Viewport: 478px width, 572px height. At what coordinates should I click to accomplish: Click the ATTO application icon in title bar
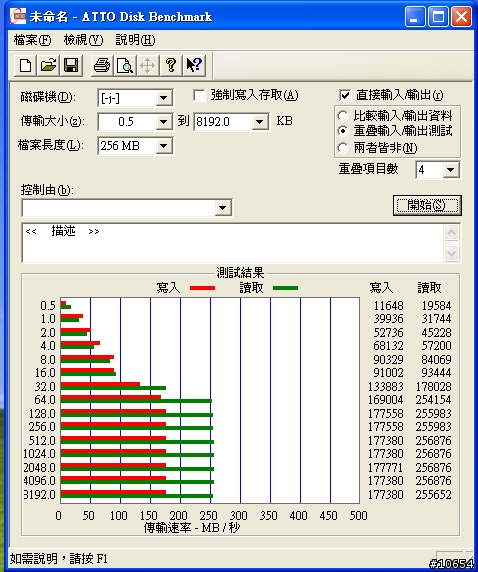[x=18, y=16]
